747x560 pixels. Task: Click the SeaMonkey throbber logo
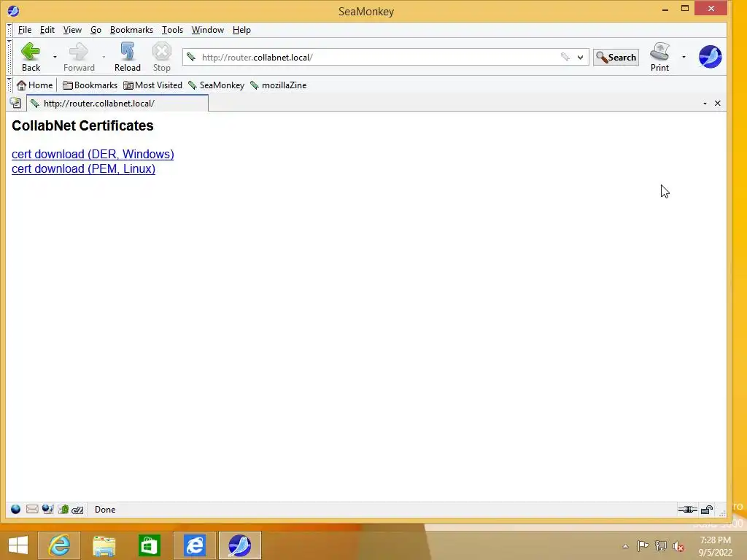tap(710, 57)
